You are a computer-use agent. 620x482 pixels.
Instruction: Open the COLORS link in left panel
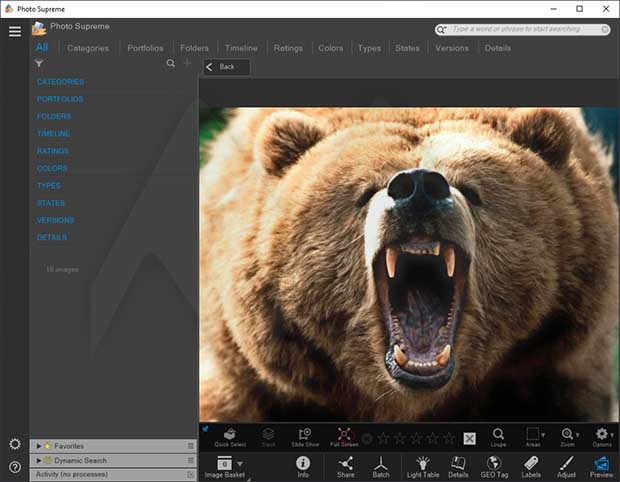click(x=52, y=168)
